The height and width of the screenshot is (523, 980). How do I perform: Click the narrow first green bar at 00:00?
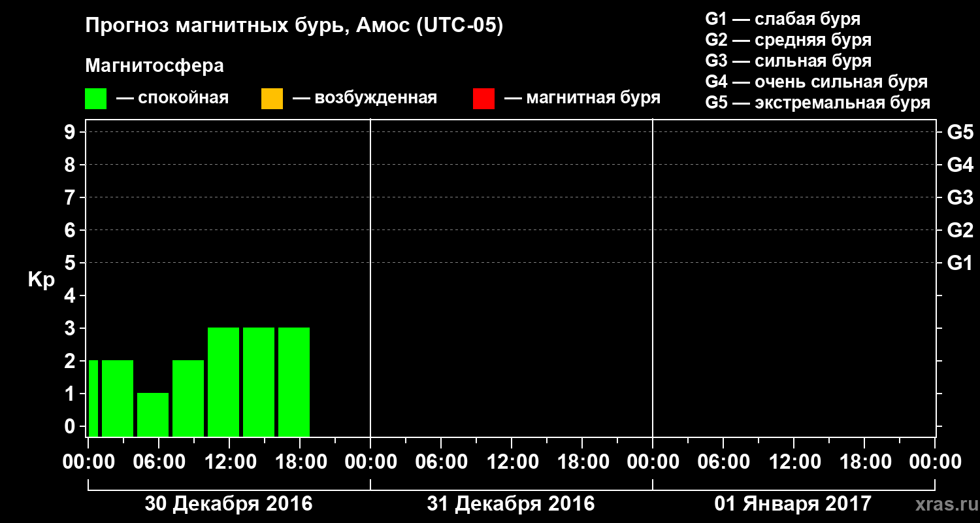(x=93, y=398)
